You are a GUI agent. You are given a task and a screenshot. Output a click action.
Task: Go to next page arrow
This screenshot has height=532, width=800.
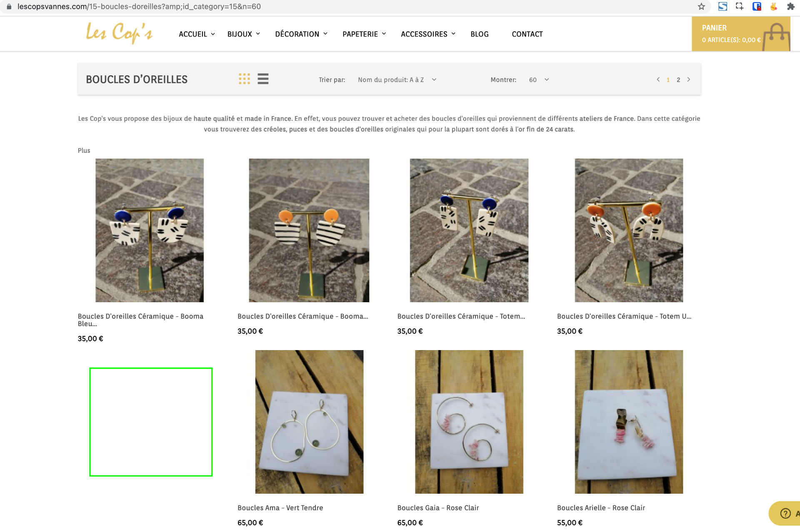click(x=689, y=80)
